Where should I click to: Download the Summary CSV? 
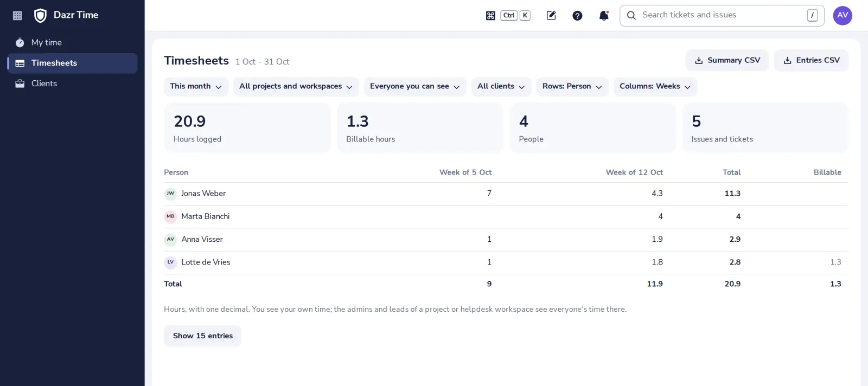727,60
